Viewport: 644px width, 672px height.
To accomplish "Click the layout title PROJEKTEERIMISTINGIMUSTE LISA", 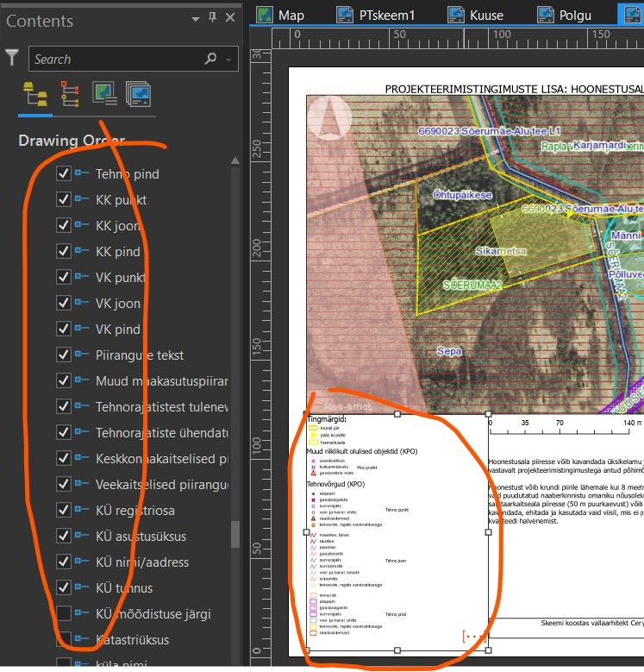I will (514, 89).
